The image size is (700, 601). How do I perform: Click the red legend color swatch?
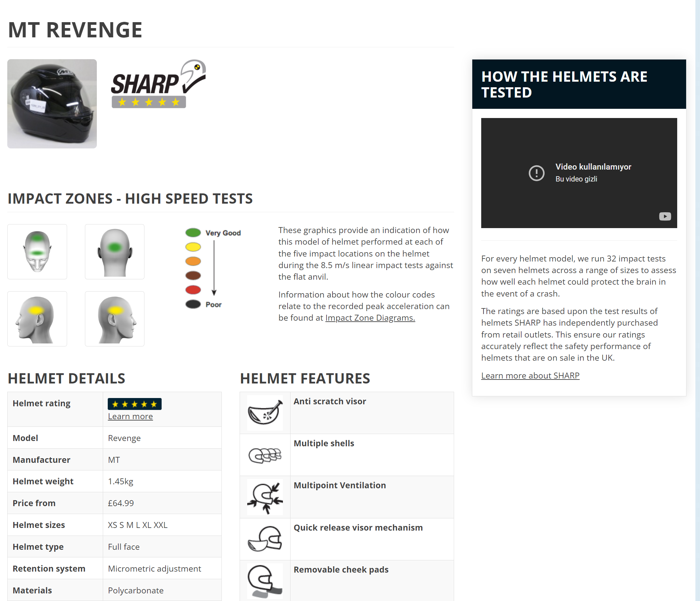(x=193, y=290)
